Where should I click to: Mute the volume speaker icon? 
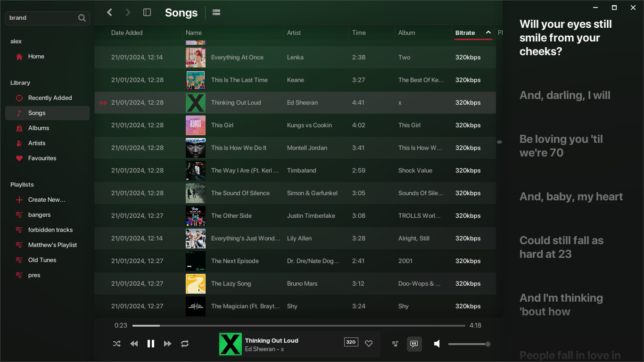(x=437, y=344)
